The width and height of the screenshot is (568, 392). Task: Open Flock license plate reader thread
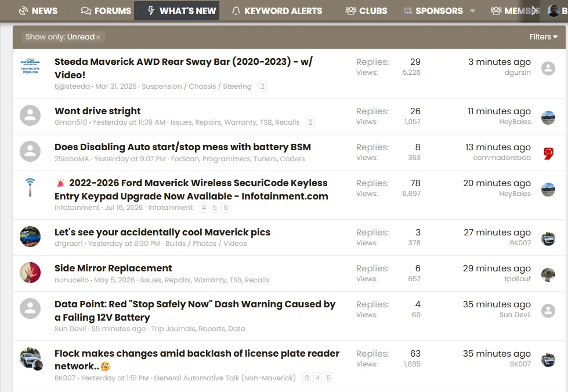tap(197, 360)
